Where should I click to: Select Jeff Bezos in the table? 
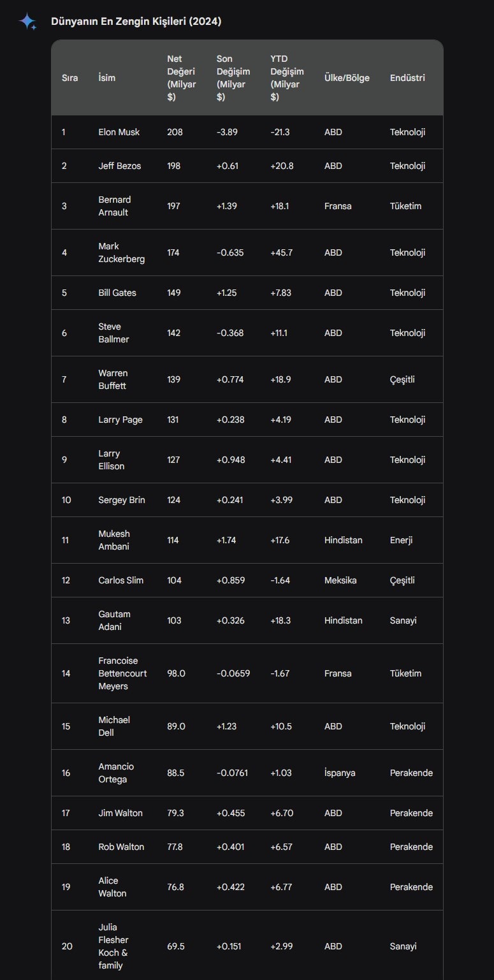point(120,166)
